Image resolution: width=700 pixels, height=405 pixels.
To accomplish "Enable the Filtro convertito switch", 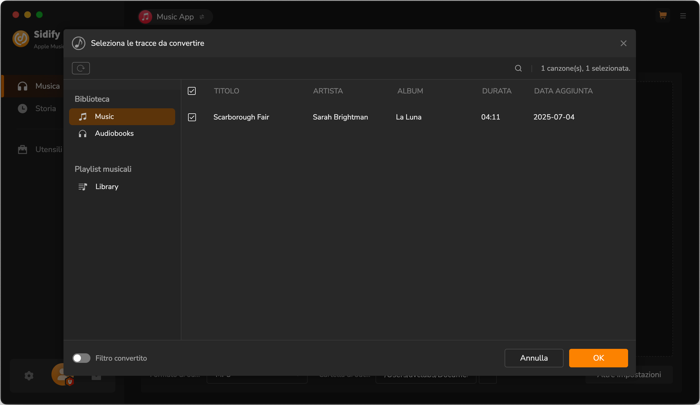I will tap(81, 358).
